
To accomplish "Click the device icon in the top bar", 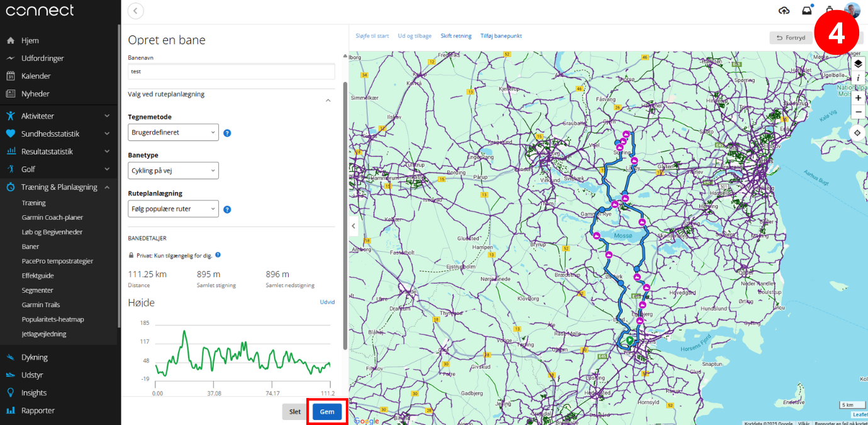I will (830, 10).
